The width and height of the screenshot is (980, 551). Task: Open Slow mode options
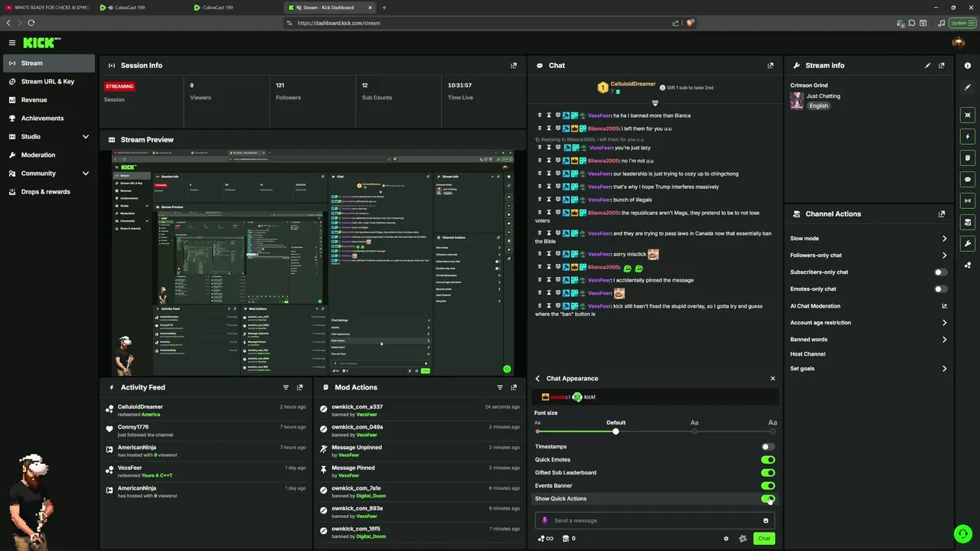click(x=868, y=239)
